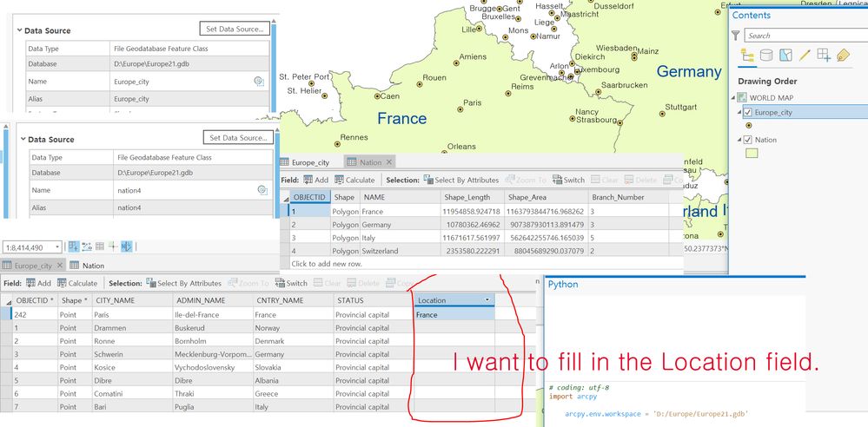
Task: Toggle the snapping icon beside the scale box
Action: [x=74, y=246]
